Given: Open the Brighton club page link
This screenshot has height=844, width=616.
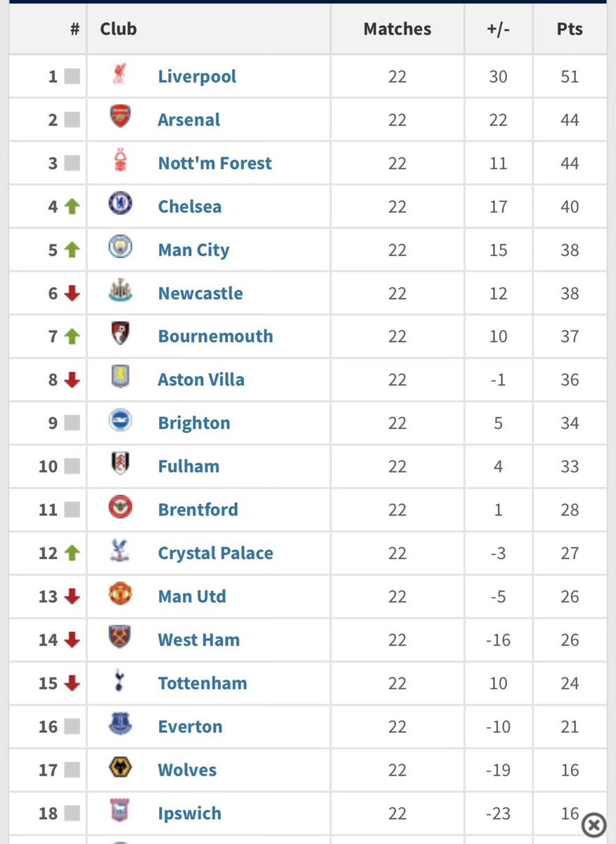Looking at the screenshot, I should coord(194,423).
